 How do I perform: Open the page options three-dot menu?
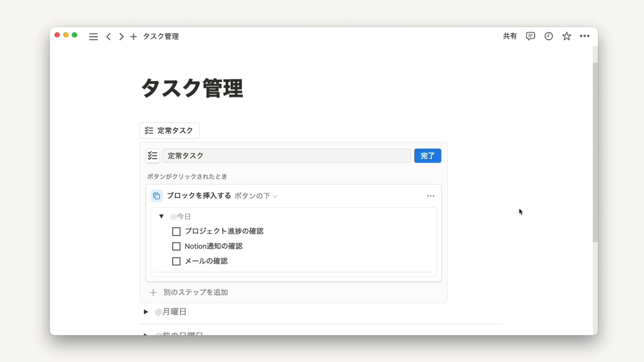[x=585, y=36]
